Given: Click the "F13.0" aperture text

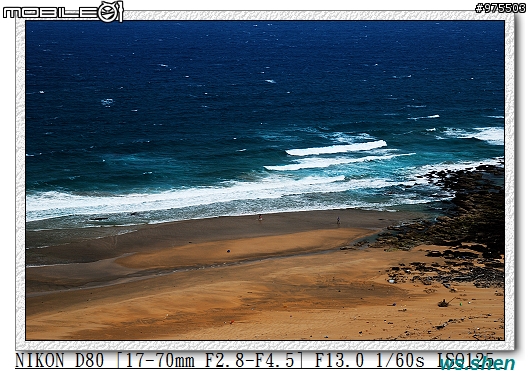Looking at the screenshot, I should point(340,360).
